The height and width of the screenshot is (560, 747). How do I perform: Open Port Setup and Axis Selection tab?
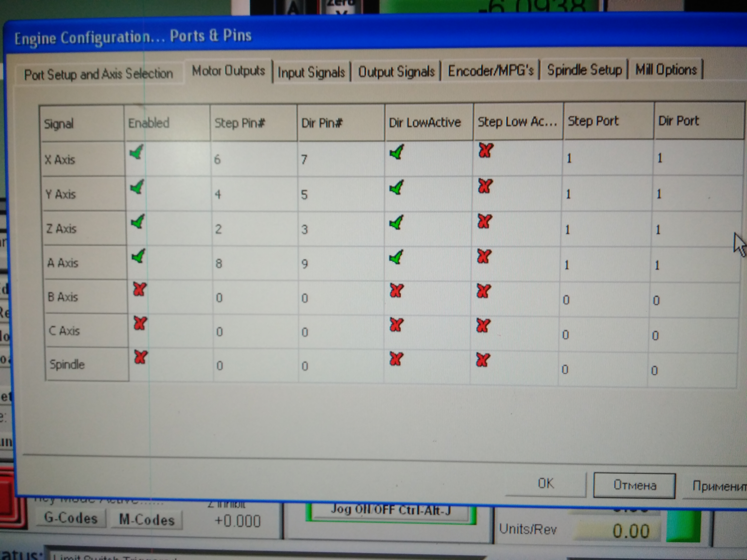click(x=98, y=74)
